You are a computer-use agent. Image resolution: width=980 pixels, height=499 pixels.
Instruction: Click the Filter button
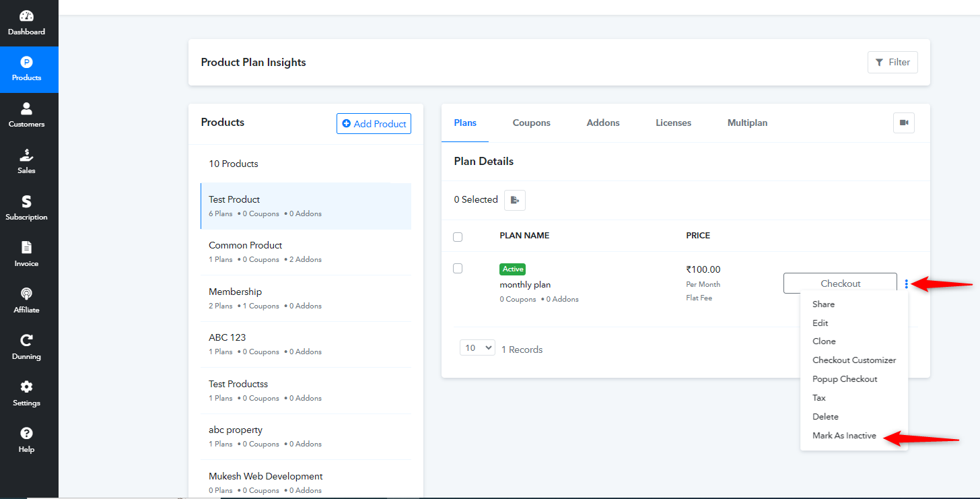point(893,62)
